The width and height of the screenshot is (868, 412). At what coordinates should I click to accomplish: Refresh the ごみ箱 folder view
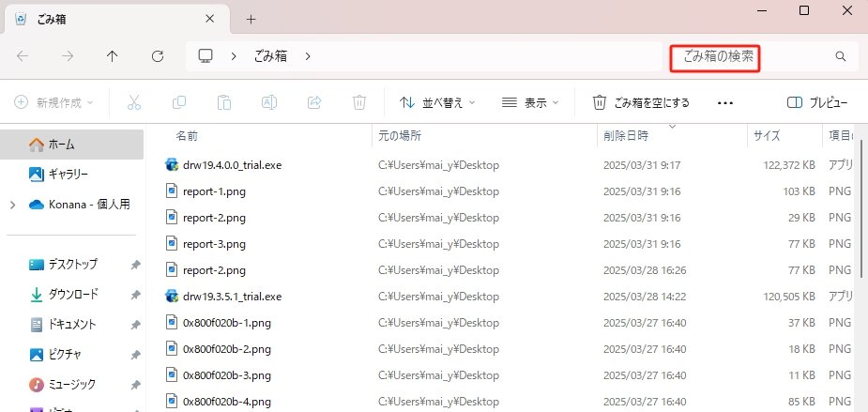tap(158, 56)
